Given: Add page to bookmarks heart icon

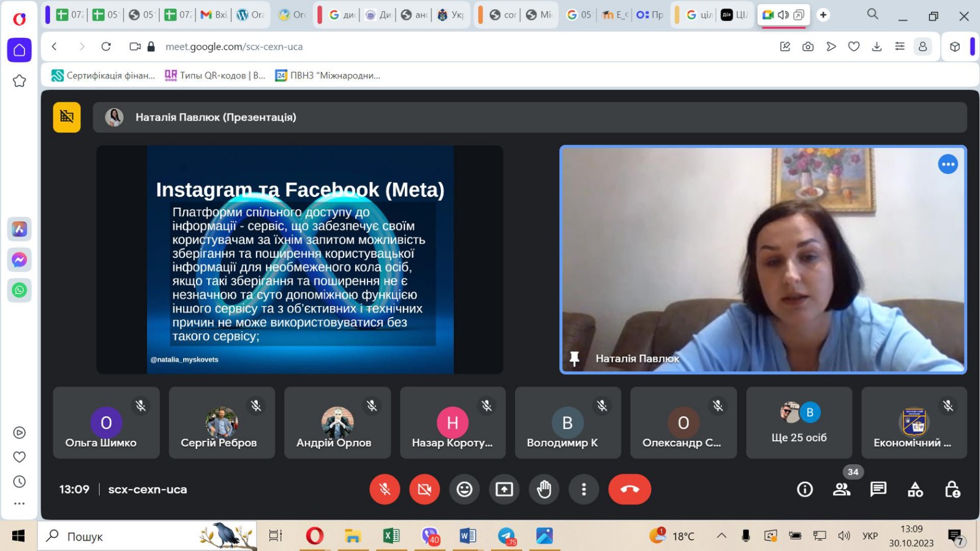Looking at the screenshot, I should coord(854,47).
